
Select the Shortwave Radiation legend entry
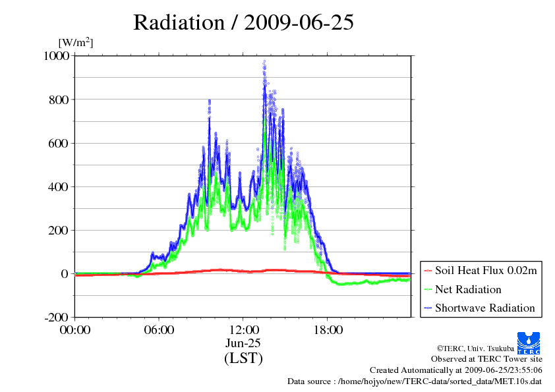(481, 308)
